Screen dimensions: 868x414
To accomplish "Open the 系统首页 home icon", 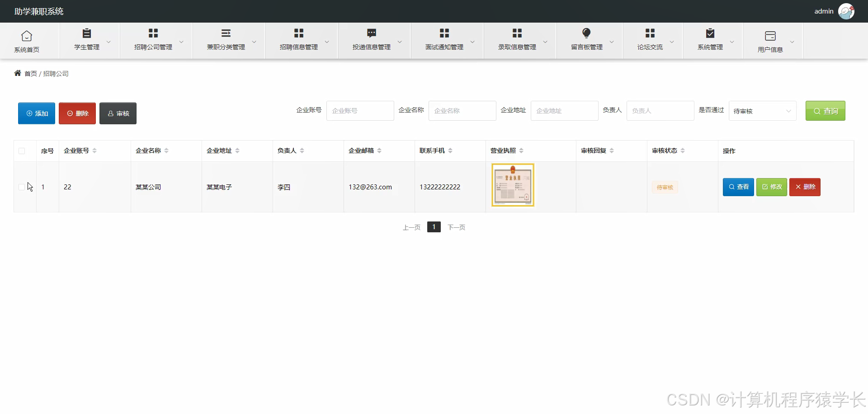I will (27, 36).
